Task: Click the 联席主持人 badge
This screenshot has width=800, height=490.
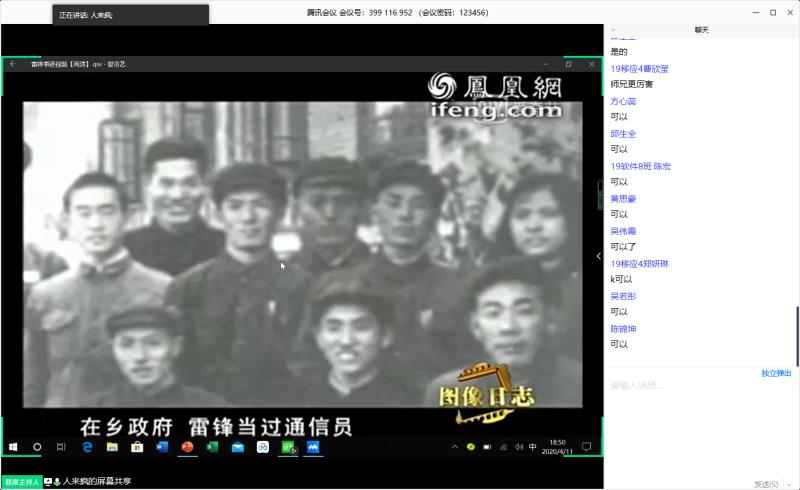Action: (x=22, y=482)
